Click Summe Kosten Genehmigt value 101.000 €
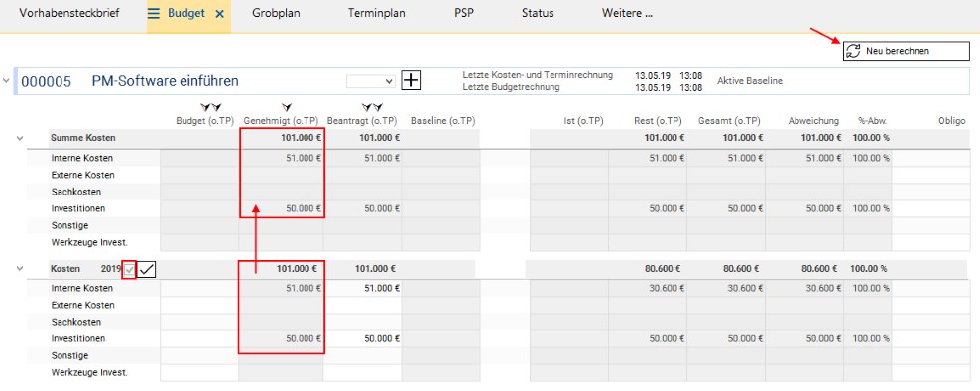The image size is (980, 391). coord(300,138)
